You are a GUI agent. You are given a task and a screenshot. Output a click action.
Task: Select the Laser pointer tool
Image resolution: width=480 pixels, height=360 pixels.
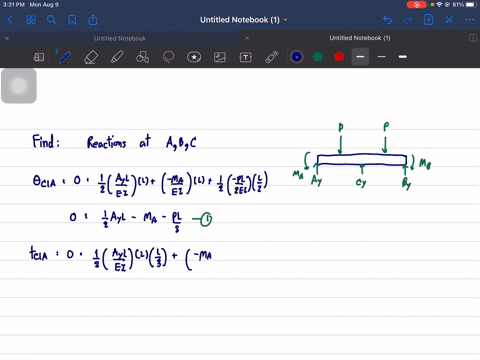tap(272, 57)
